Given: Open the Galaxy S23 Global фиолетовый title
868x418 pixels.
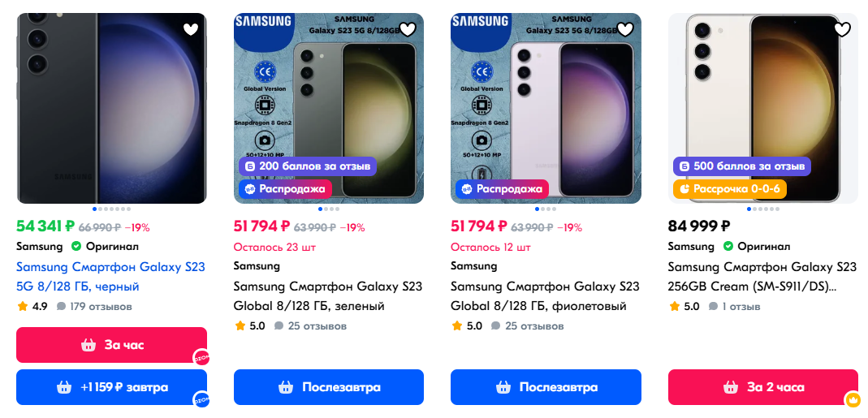Looking at the screenshot, I should [545, 296].
